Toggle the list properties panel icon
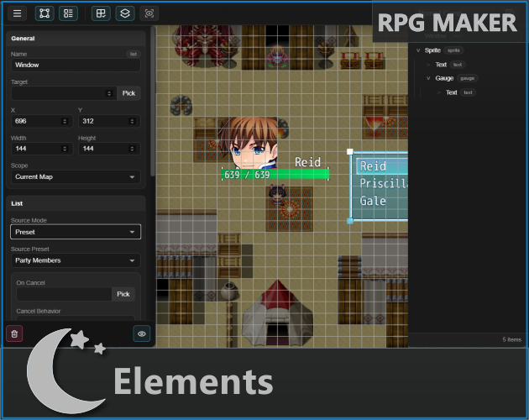 (68, 13)
